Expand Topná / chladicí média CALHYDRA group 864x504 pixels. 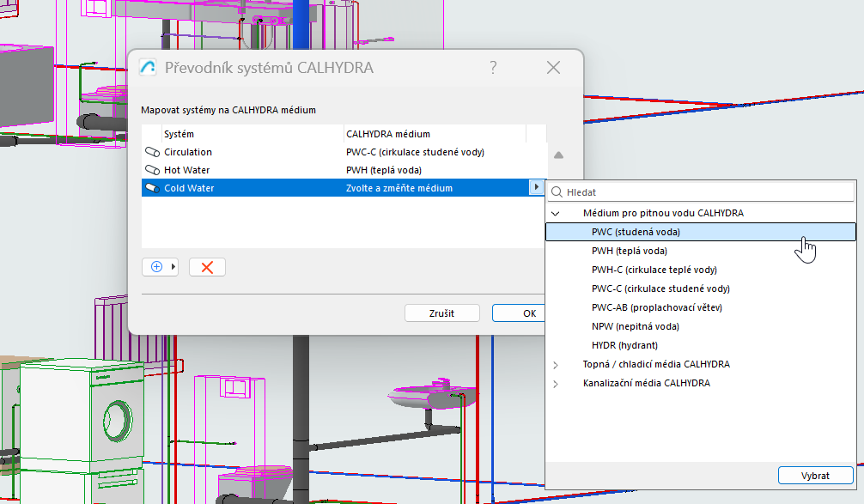pyautogui.click(x=556, y=365)
